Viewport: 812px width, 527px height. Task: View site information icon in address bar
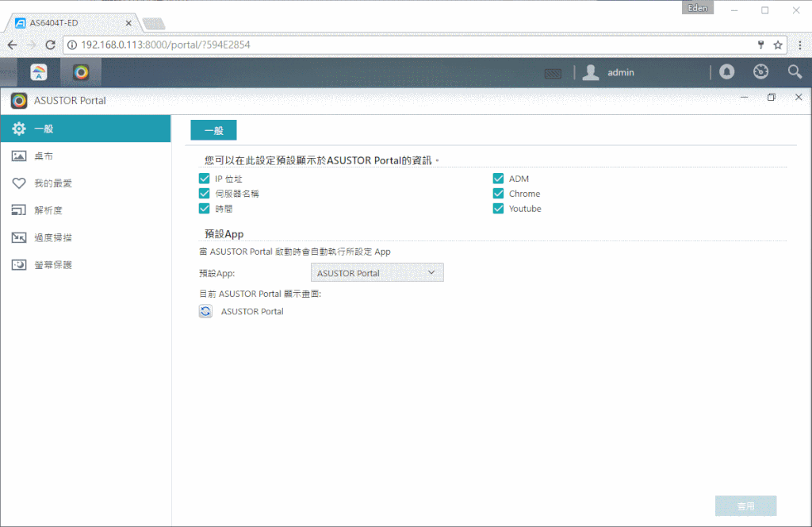pyautogui.click(x=72, y=45)
